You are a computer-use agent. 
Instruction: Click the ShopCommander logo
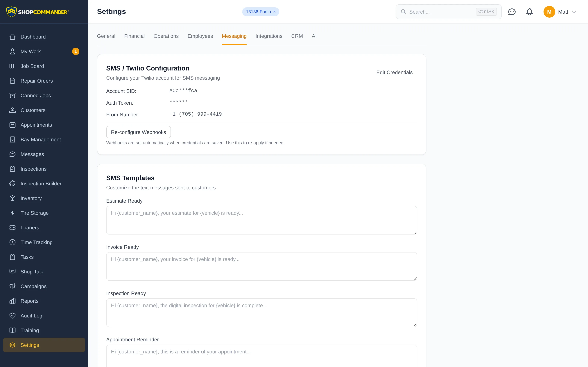(x=38, y=12)
